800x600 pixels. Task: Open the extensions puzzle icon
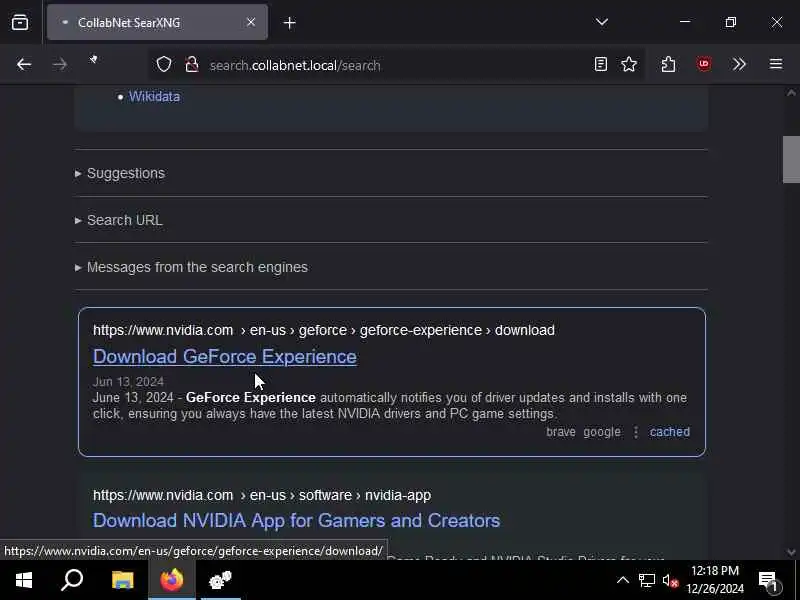click(668, 64)
